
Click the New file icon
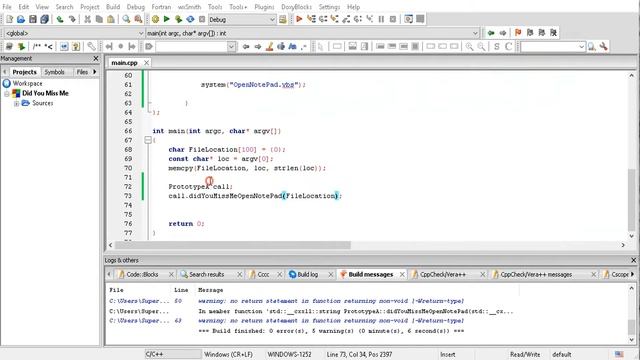[9, 19]
